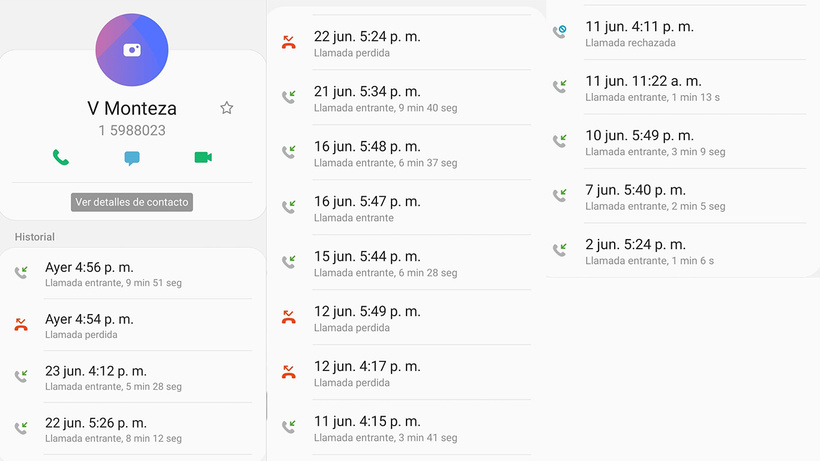Tap the contact photo camera avatar

tap(132, 50)
